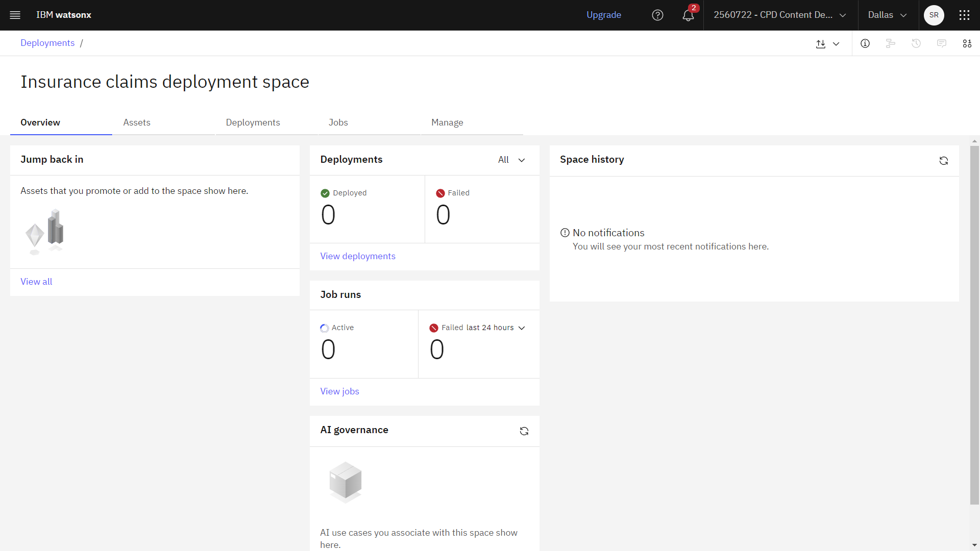Go to Deployments breadcrumb link
The width and height of the screenshot is (980, 551).
pos(47,43)
